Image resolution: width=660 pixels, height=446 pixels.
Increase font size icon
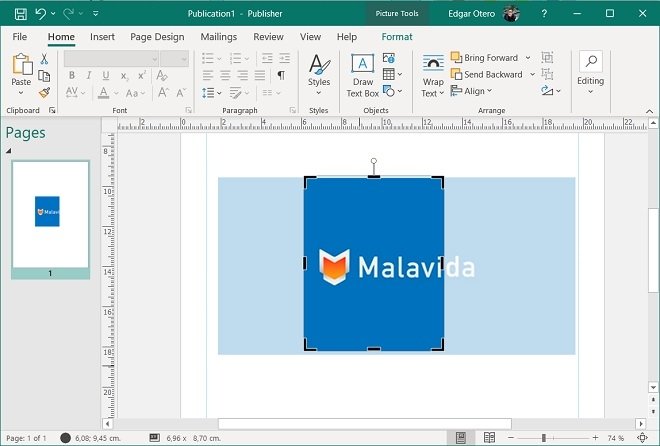point(163,93)
